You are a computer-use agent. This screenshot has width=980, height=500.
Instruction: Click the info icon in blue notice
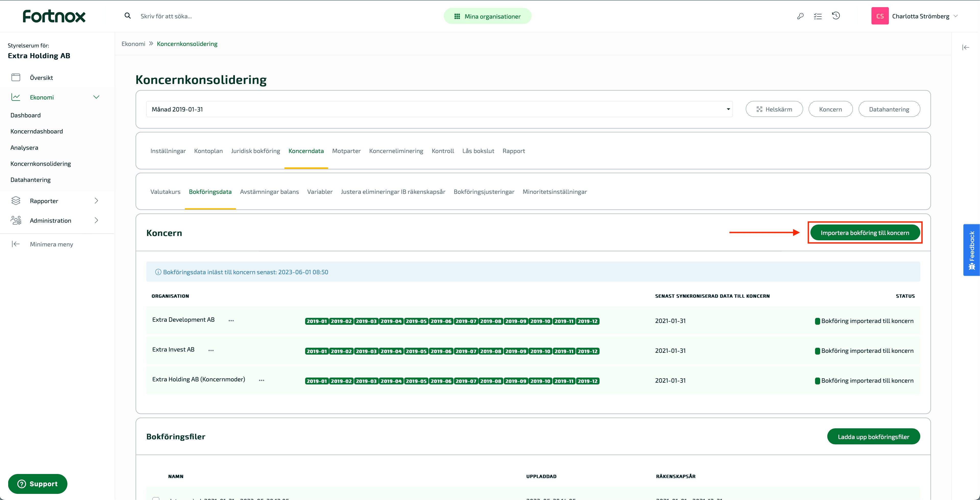pos(158,272)
